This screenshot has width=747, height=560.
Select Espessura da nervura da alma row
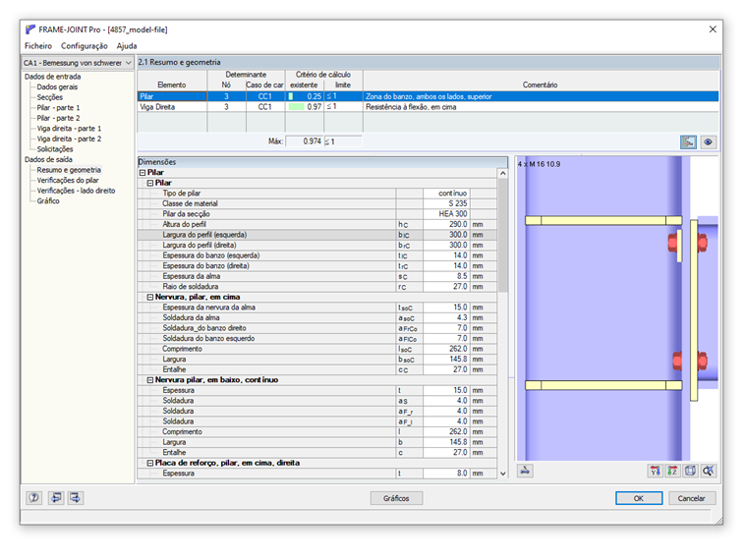(316, 308)
